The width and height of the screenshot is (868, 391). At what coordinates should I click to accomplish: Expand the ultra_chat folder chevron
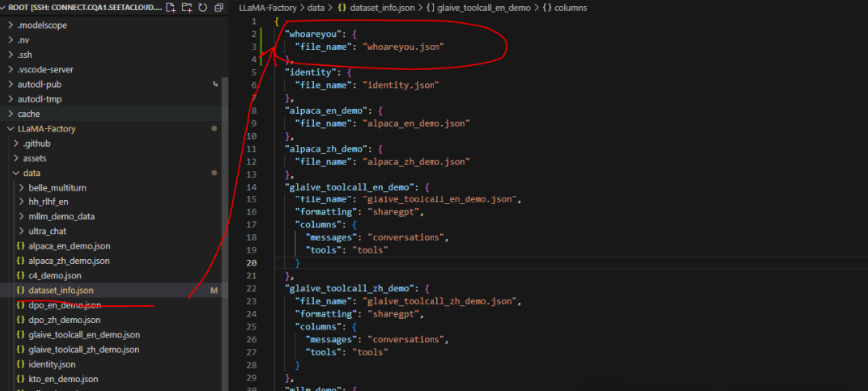[x=22, y=231]
